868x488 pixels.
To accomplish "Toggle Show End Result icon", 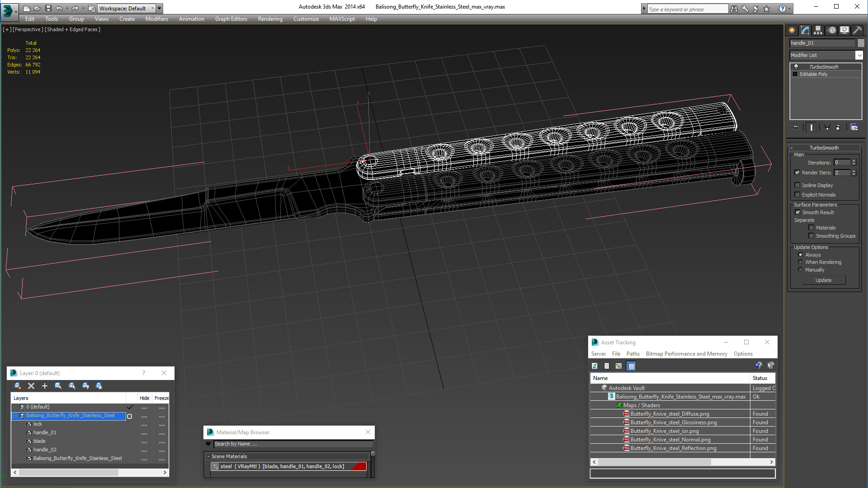I will pyautogui.click(x=811, y=127).
